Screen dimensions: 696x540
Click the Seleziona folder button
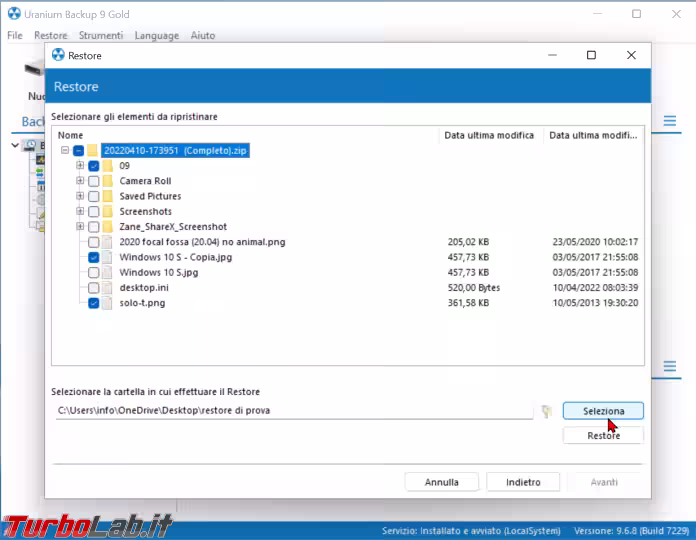tap(603, 411)
